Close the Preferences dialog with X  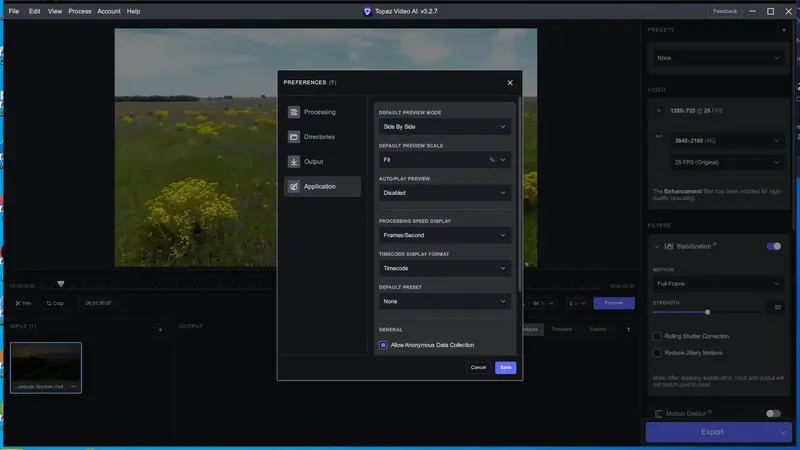(510, 83)
